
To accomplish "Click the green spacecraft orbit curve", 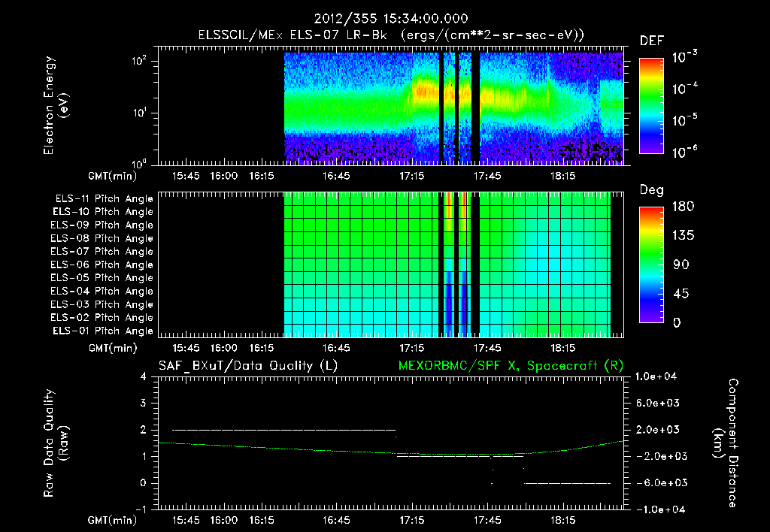I will [391, 448].
